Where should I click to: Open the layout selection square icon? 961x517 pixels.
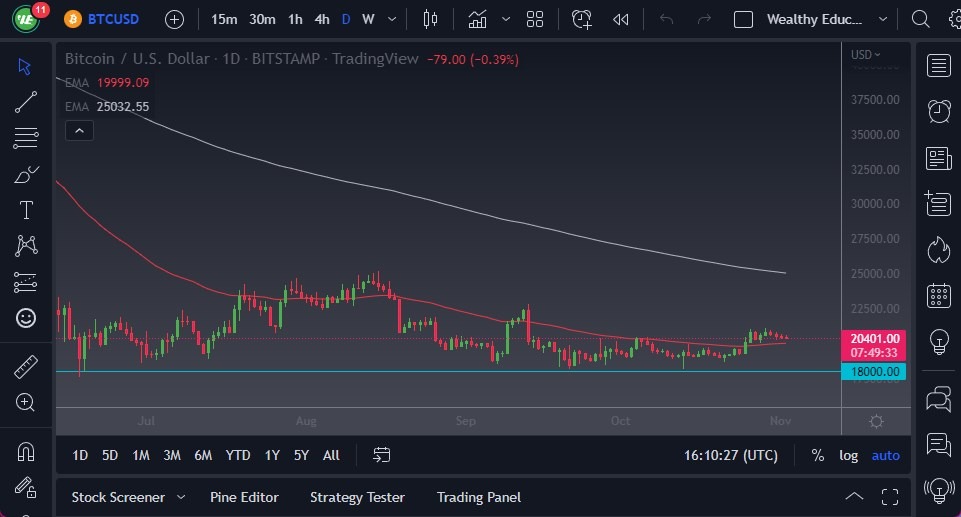[743, 20]
